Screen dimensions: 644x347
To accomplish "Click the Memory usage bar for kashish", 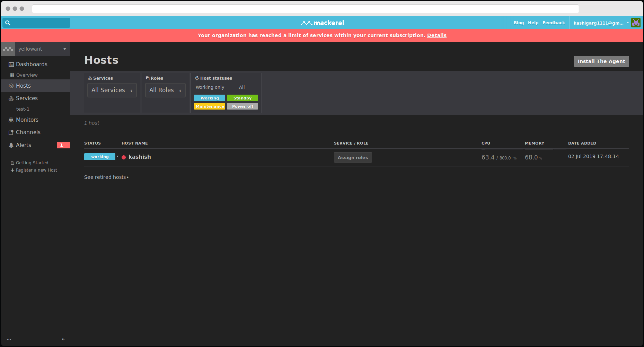I will pos(546,149).
